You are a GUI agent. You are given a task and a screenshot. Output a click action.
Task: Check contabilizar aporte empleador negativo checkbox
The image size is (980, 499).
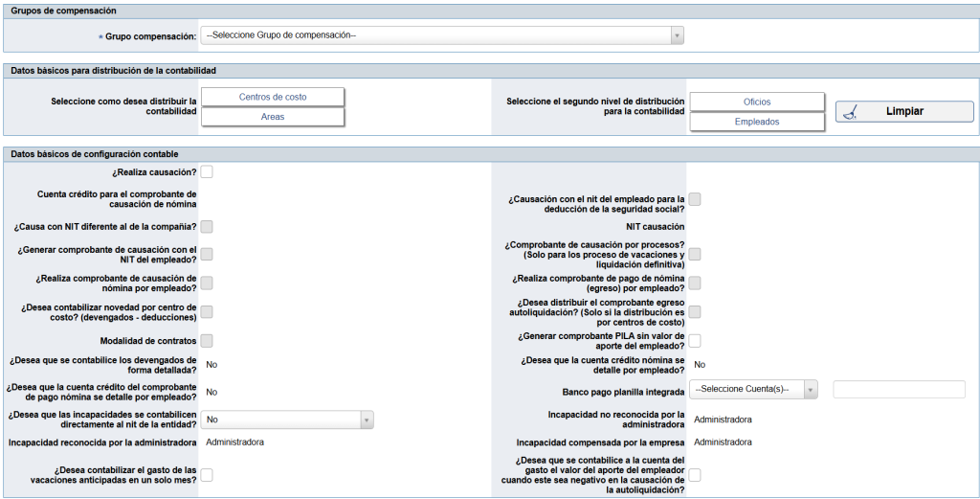click(x=696, y=475)
